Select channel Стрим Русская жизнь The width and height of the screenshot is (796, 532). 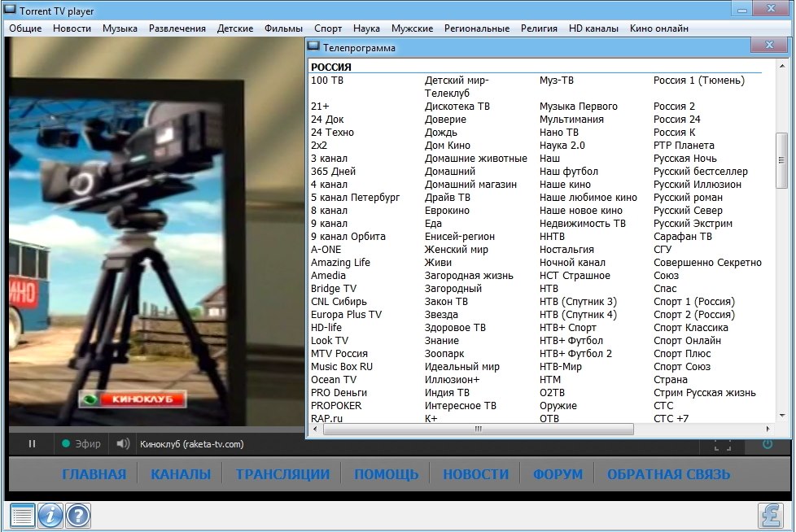coord(705,393)
